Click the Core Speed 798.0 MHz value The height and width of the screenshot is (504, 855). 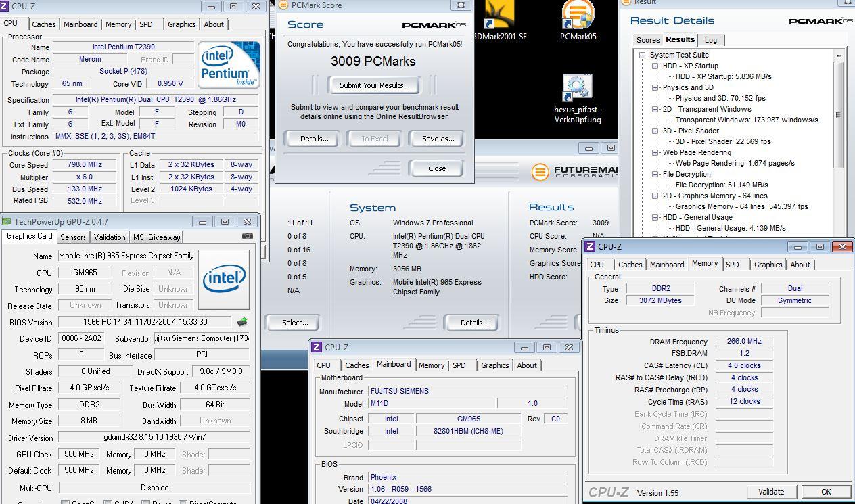coord(85,165)
